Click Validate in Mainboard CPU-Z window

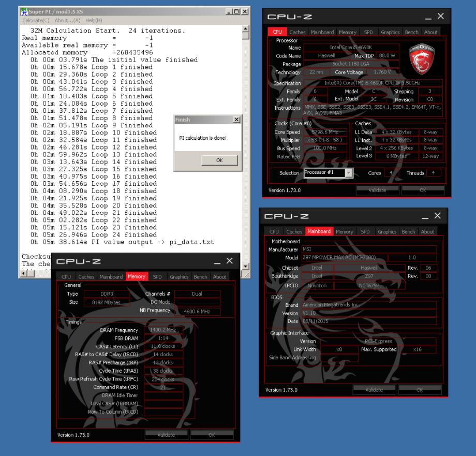374,390
